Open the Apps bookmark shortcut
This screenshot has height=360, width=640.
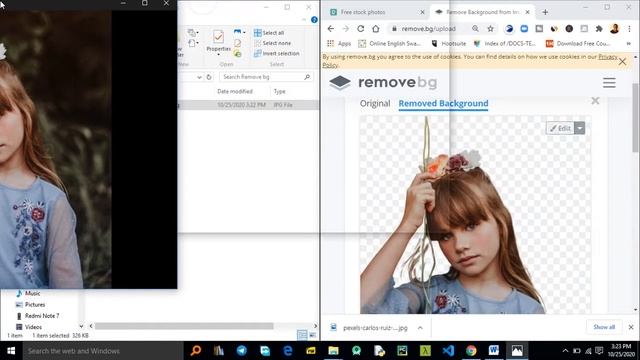pyautogui.click(x=339, y=43)
